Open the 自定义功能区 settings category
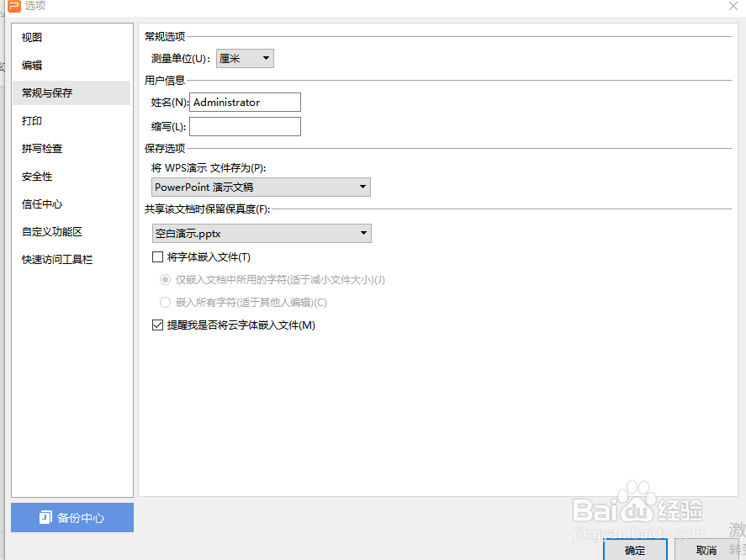746x560 pixels. pos(71,232)
